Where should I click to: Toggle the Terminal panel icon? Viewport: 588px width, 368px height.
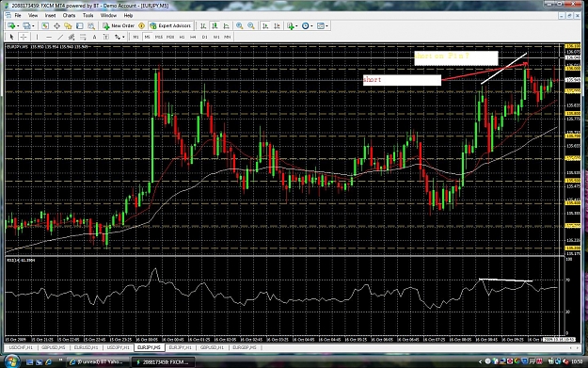pos(80,26)
